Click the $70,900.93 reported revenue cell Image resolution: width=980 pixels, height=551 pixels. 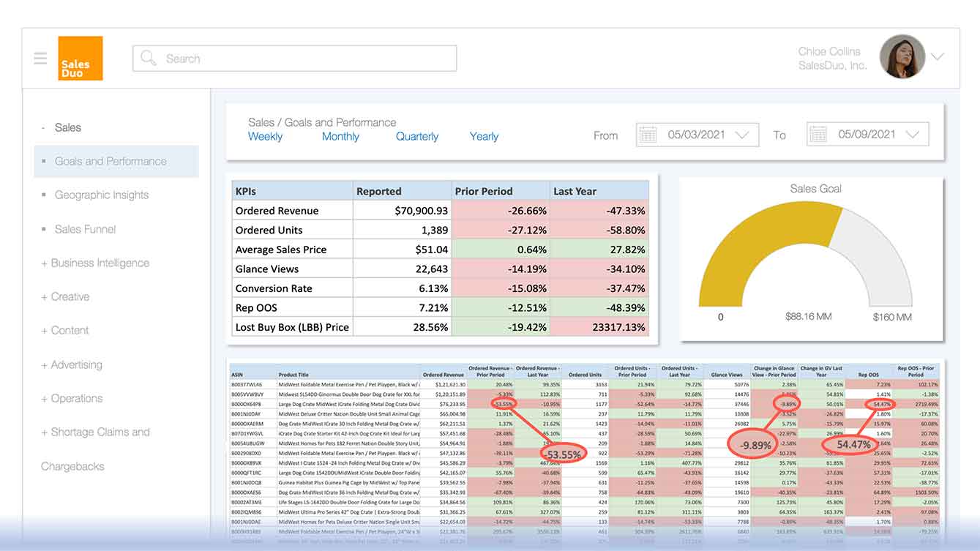tap(402, 211)
